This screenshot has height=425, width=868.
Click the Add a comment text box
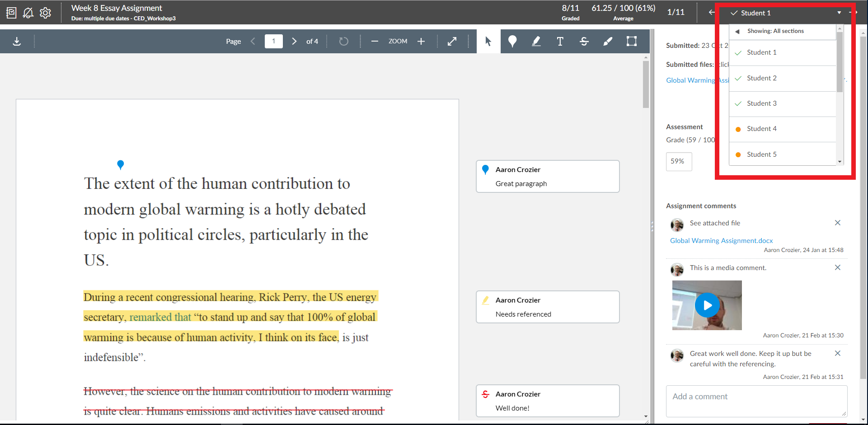pos(756,401)
